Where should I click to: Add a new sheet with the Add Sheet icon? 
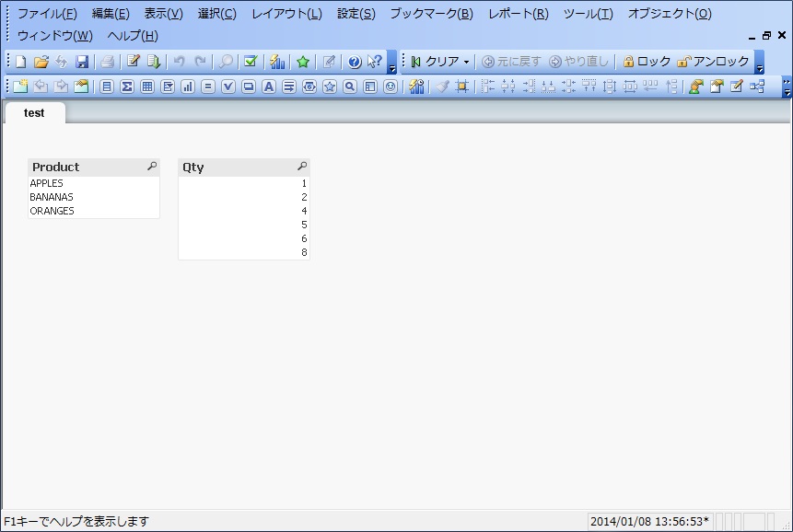21,87
